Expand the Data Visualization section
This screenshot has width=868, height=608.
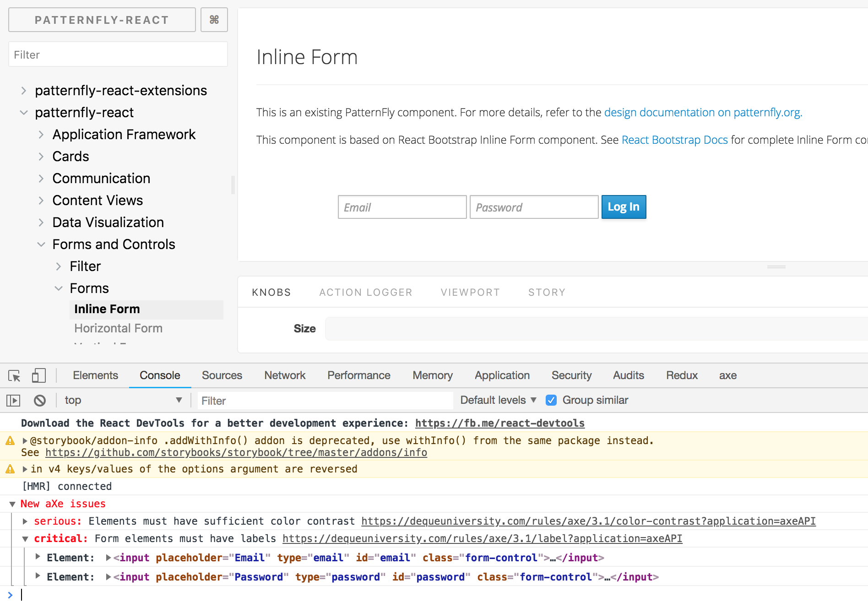[x=41, y=223]
